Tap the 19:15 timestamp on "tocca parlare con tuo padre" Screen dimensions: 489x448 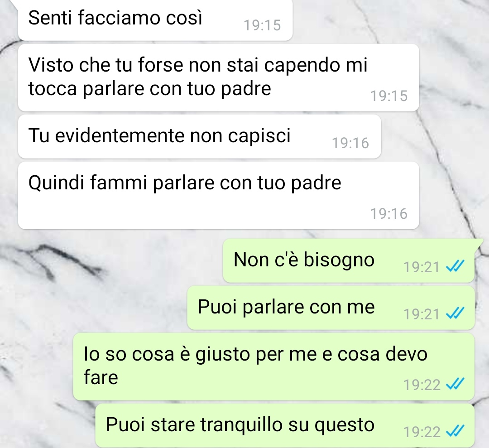pos(389,96)
